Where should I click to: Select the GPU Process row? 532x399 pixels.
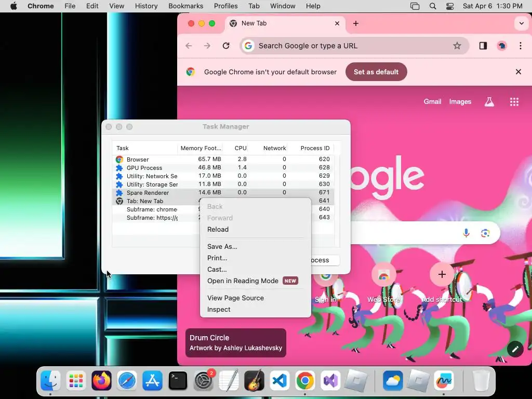[x=223, y=168]
